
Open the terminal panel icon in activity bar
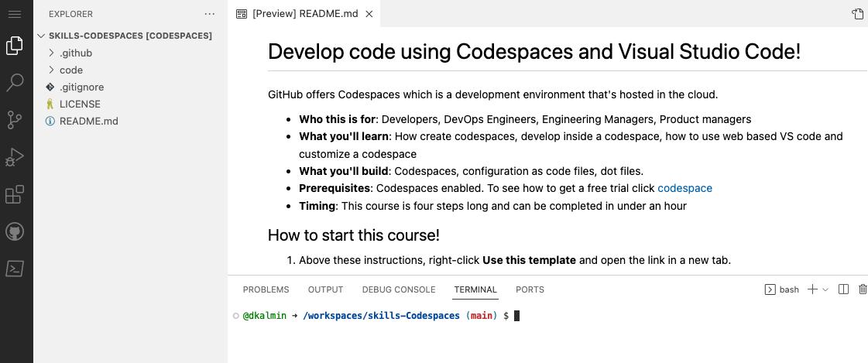pyautogui.click(x=15, y=269)
